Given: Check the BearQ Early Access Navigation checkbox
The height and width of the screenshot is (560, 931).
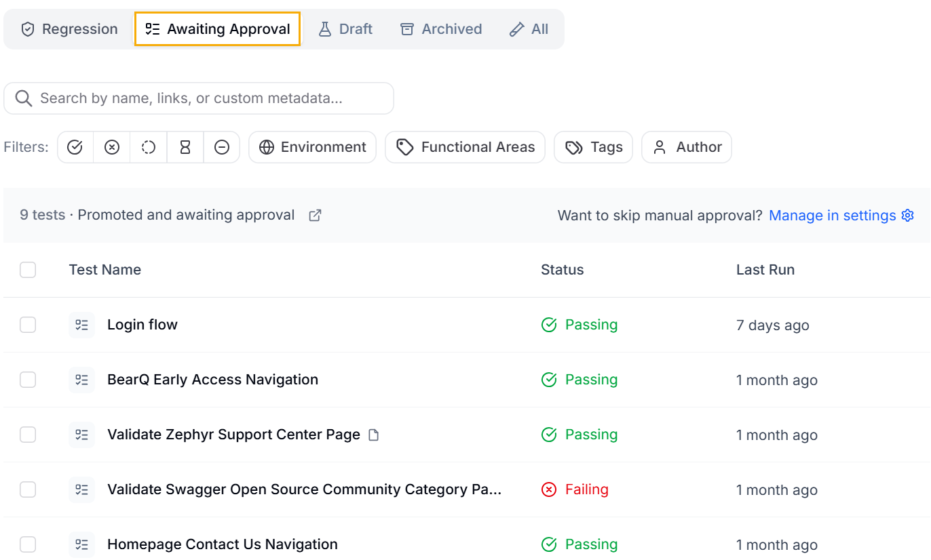Looking at the screenshot, I should click(28, 380).
